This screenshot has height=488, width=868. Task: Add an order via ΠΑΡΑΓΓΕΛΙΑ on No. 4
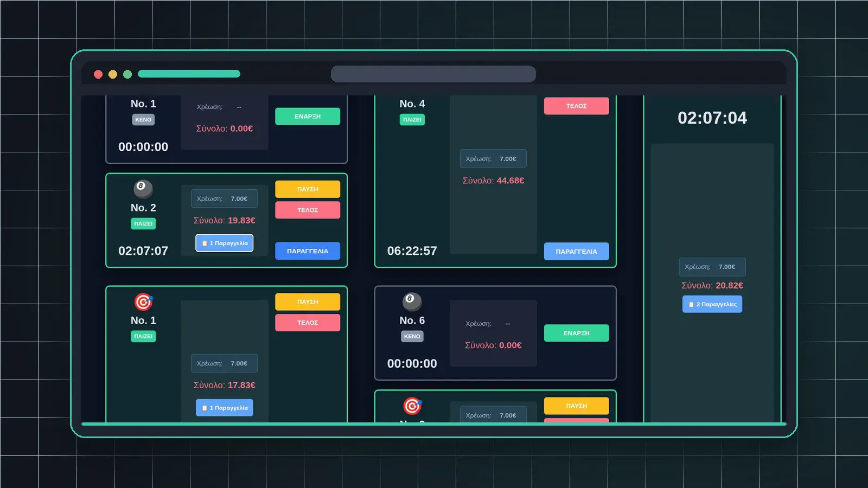coord(576,252)
